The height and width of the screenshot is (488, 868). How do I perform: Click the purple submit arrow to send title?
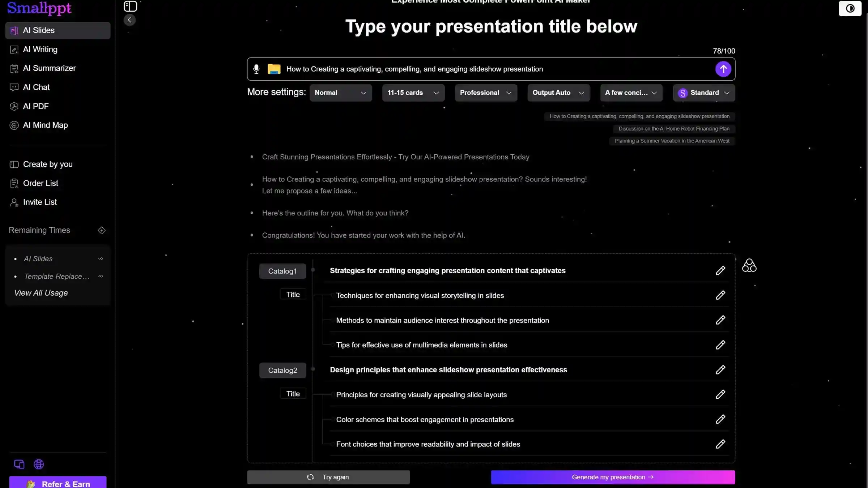point(723,69)
